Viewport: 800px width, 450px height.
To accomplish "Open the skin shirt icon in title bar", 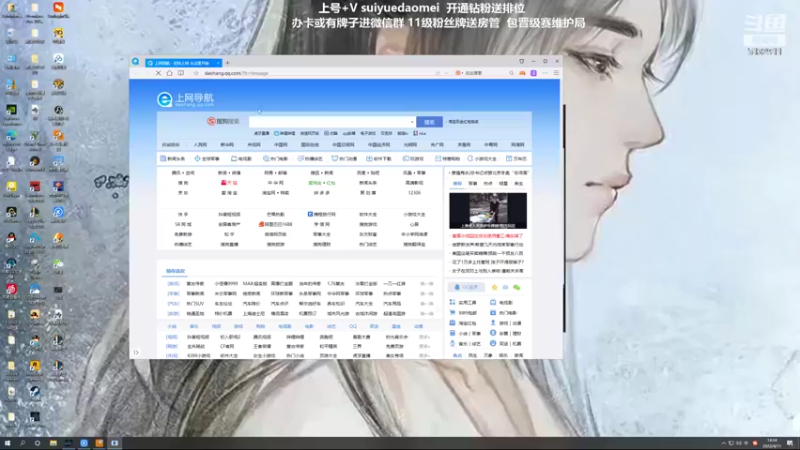I will coord(521,61).
